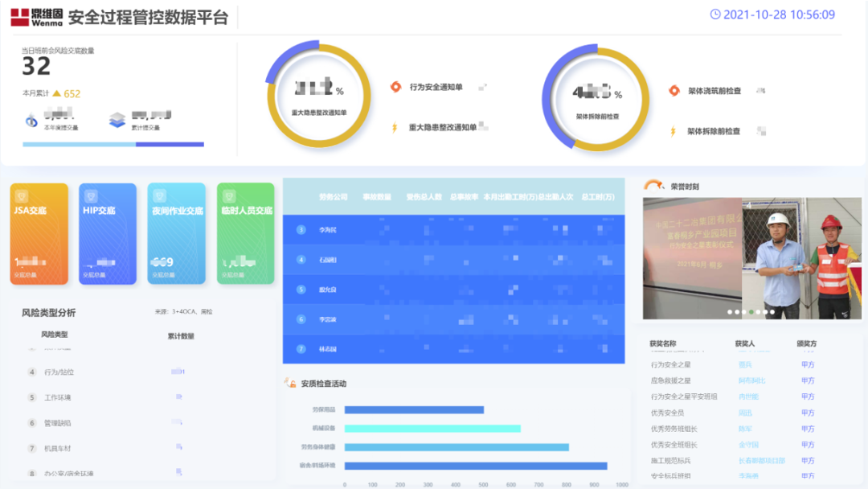The width and height of the screenshot is (868, 489).
Task: Click the trophy icon on JSA交底 card
Action: 22,195
